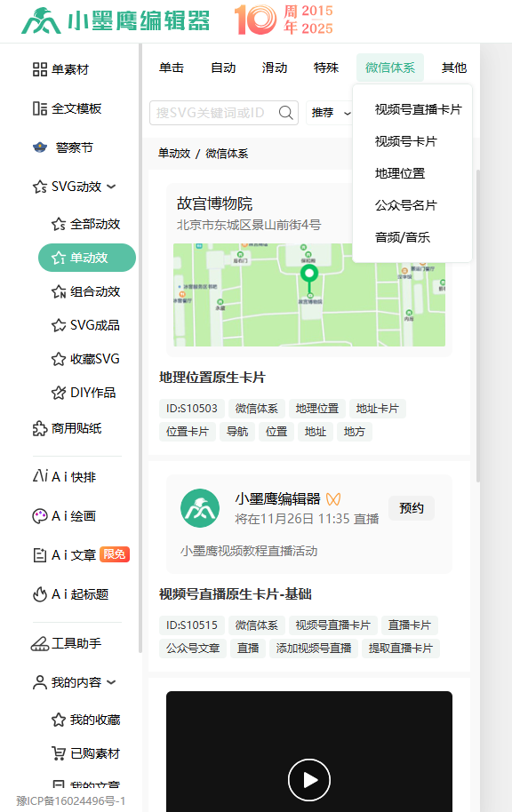Click the 位置卡片 tag
The height and width of the screenshot is (812, 512).
tap(188, 432)
